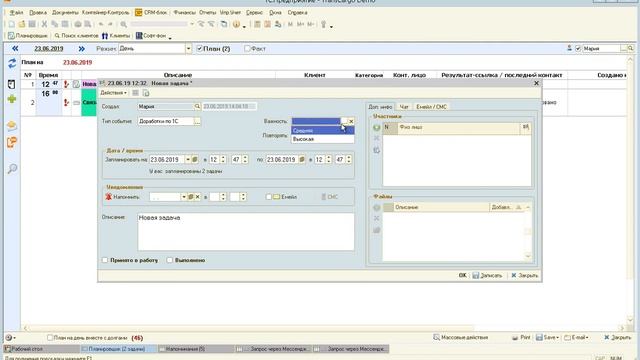Click OK in the task dialog
This screenshot has width=640, height=360.
pos(462,276)
